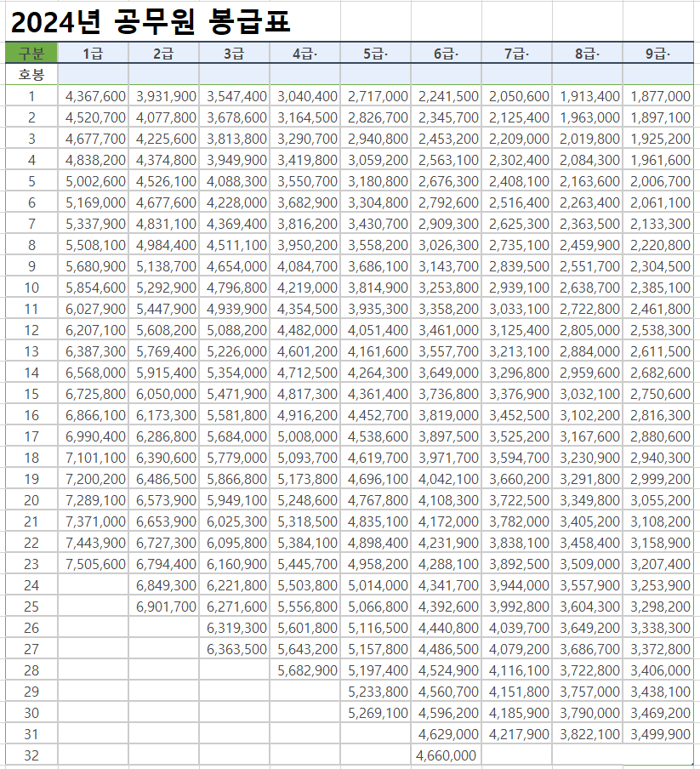
Task: Click the value 3,167,600
Action: coord(587,436)
